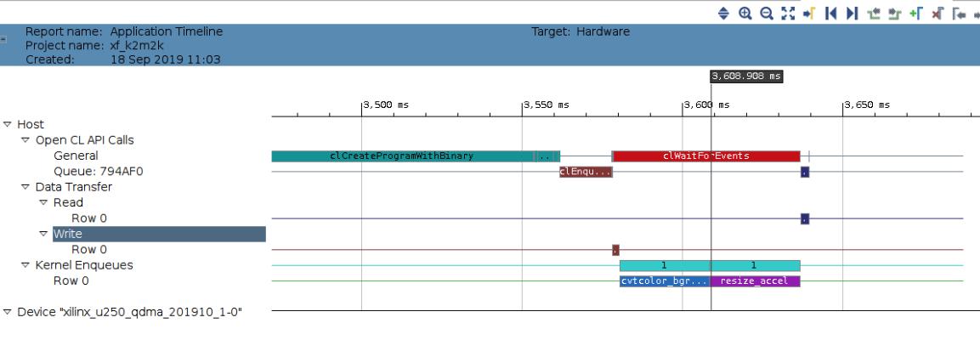Click the 3,500 ms ruler mark

(x=386, y=105)
